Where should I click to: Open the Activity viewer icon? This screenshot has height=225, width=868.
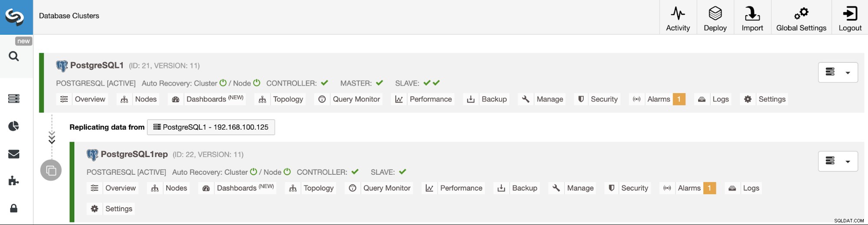pyautogui.click(x=678, y=13)
